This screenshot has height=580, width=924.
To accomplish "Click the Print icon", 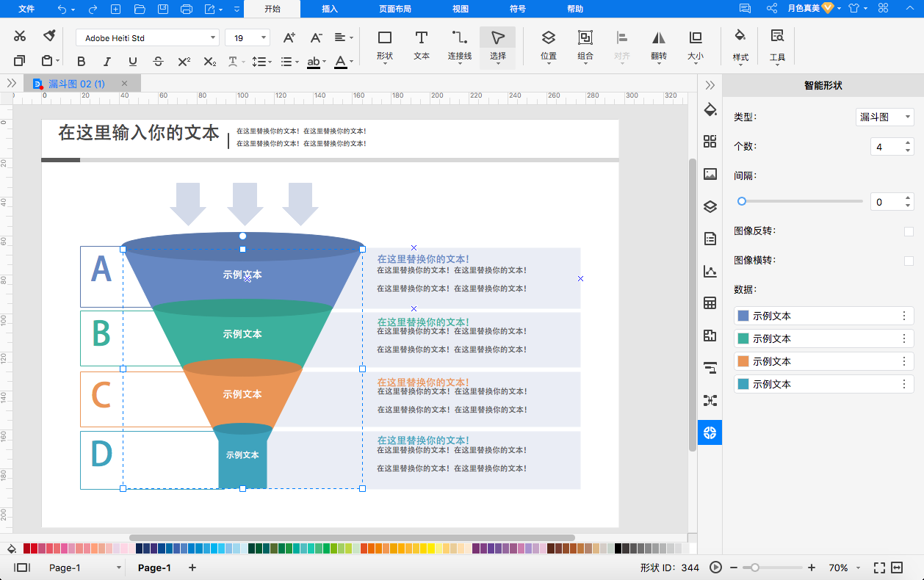I will click(187, 9).
